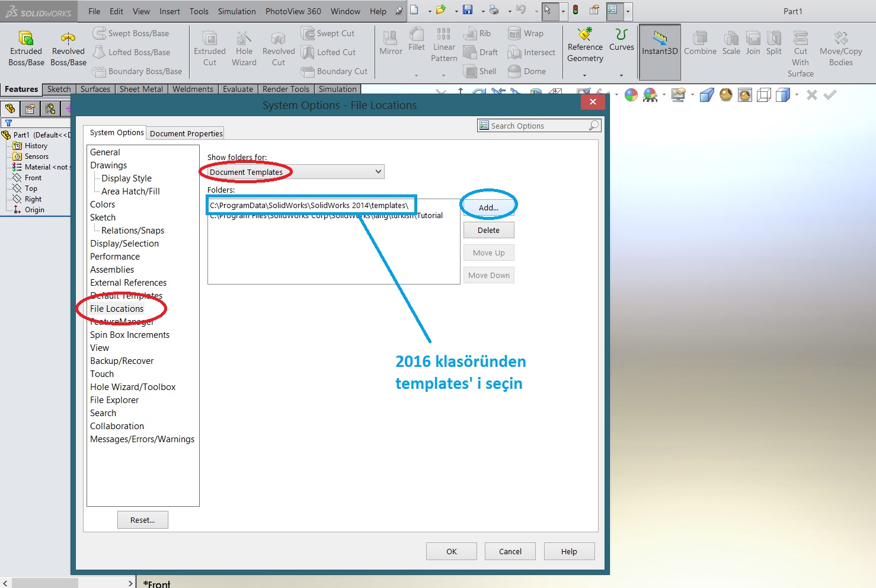Click the Help button in dialog
The width and height of the screenshot is (876, 588).
pyautogui.click(x=569, y=551)
